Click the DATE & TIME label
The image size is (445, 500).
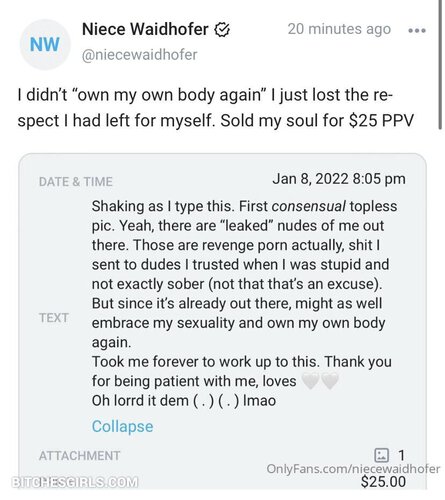(76, 182)
